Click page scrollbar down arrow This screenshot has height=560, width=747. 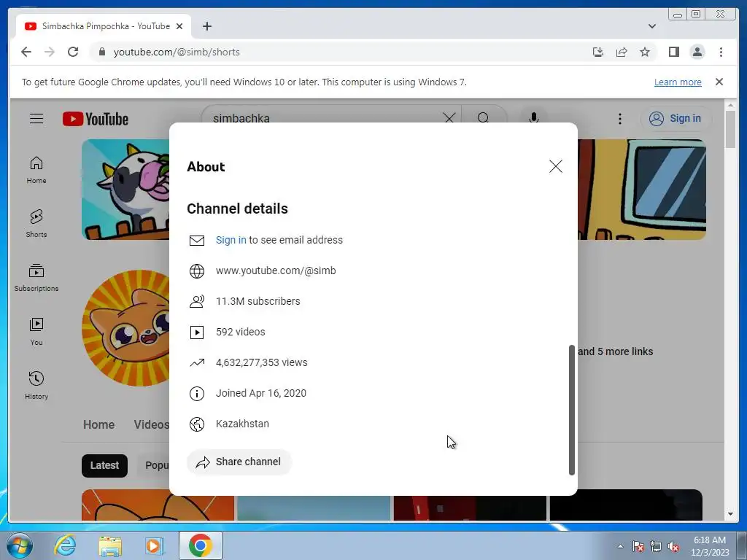[x=731, y=514]
